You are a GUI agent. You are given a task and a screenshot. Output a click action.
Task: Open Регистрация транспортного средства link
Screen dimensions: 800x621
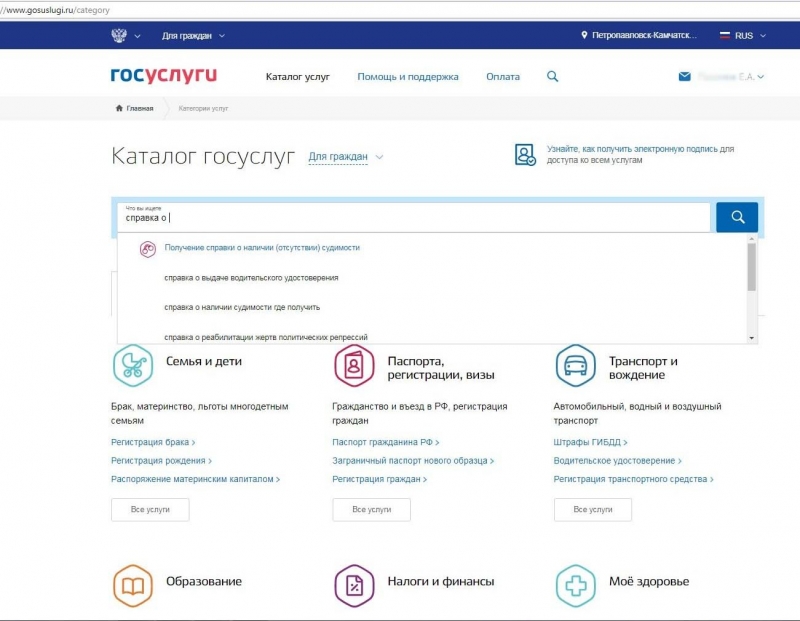(634, 479)
